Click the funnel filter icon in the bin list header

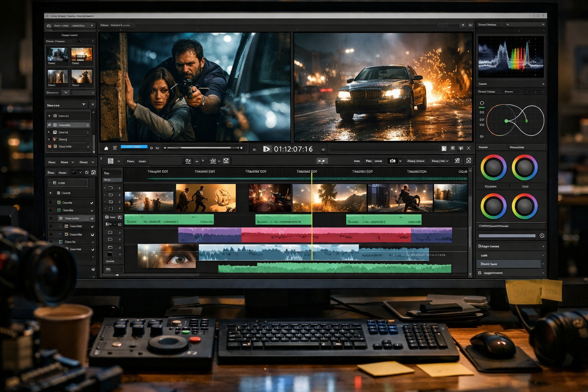[84, 105]
